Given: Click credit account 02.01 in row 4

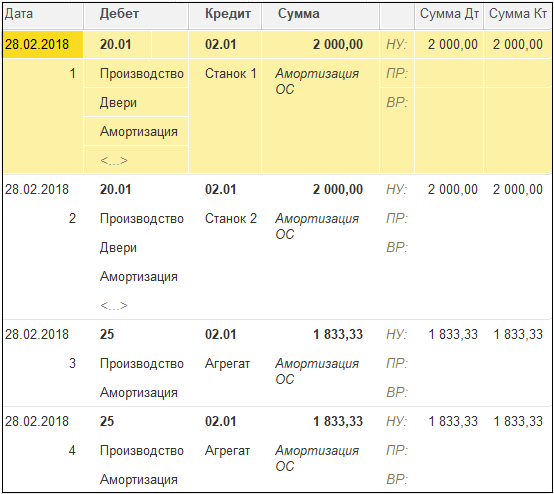Looking at the screenshot, I should tap(220, 421).
